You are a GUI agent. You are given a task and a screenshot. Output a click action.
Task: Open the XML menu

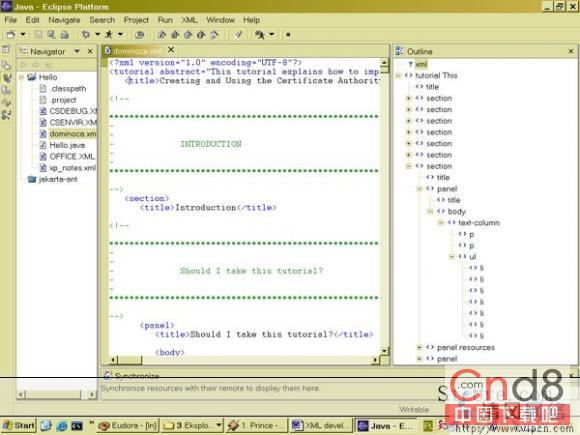[189, 20]
